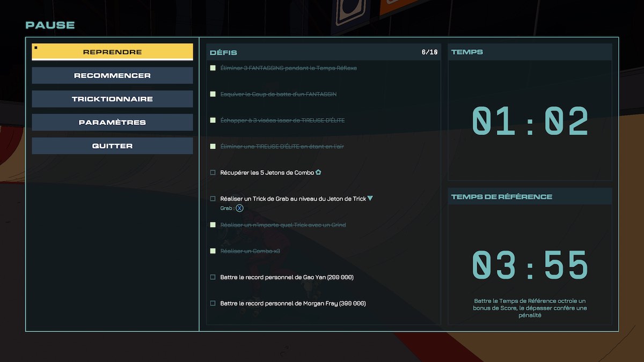
Task: Click the triangle icon after Jeton de Trick
Action: (x=370, y=198)
